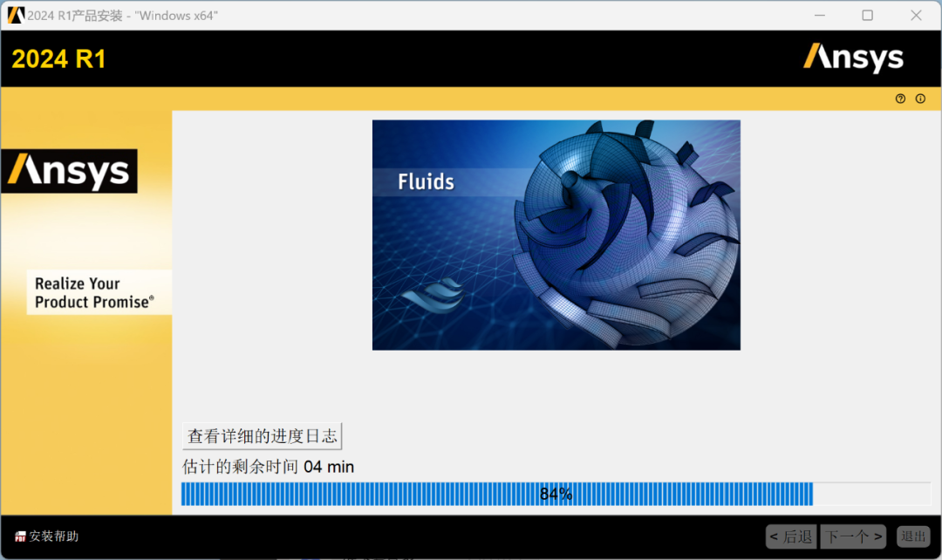Click the Fluids product banner image
This screenshot has height=560, width=942.
tap(556, 235)
